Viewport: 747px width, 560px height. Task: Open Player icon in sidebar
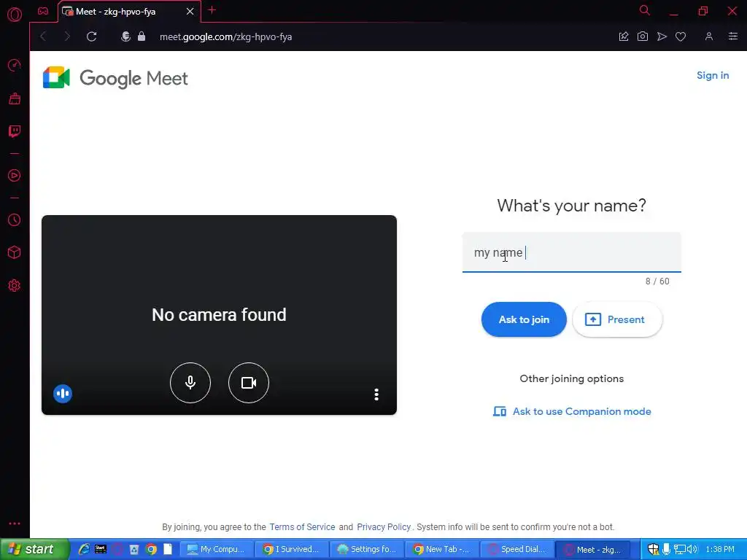tap(15, 175)
